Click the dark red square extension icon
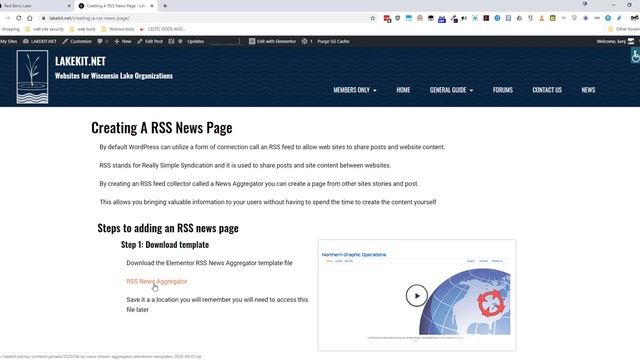The width and height of the screenshot is (640, 360). coord(486,18)
